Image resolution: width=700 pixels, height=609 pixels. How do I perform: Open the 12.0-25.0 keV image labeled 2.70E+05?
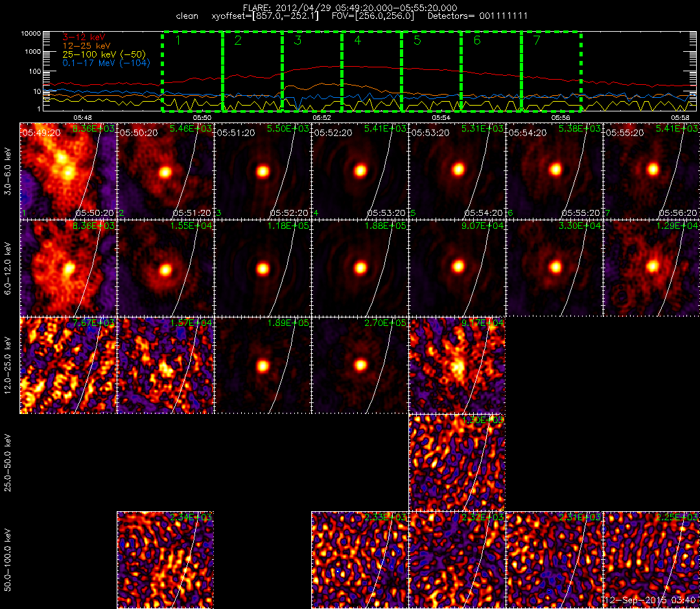(360, 366)
